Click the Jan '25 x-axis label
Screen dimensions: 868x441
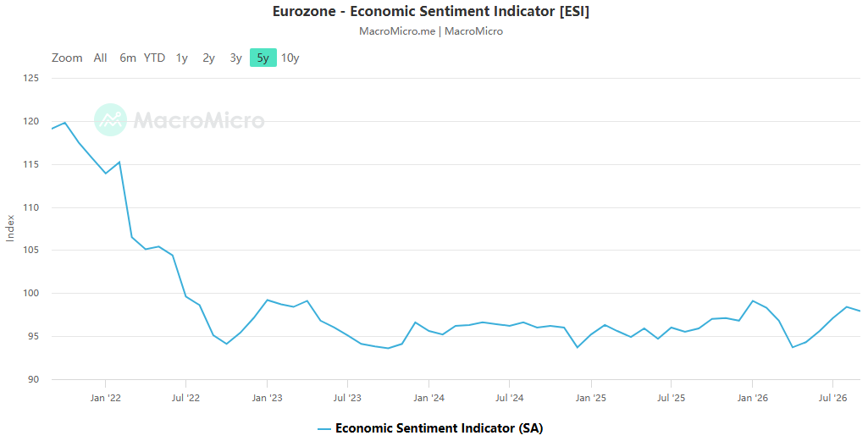[x=590, y=398]
